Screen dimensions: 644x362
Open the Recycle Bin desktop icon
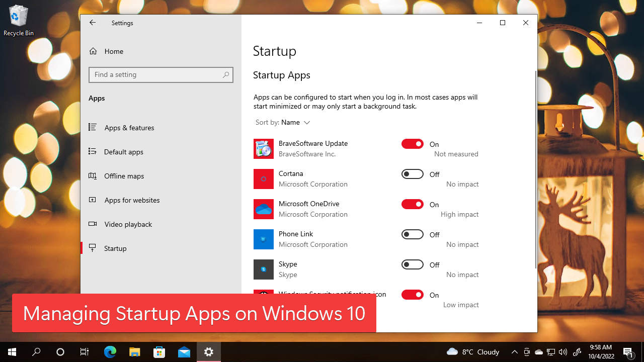(x=19, y=21)
